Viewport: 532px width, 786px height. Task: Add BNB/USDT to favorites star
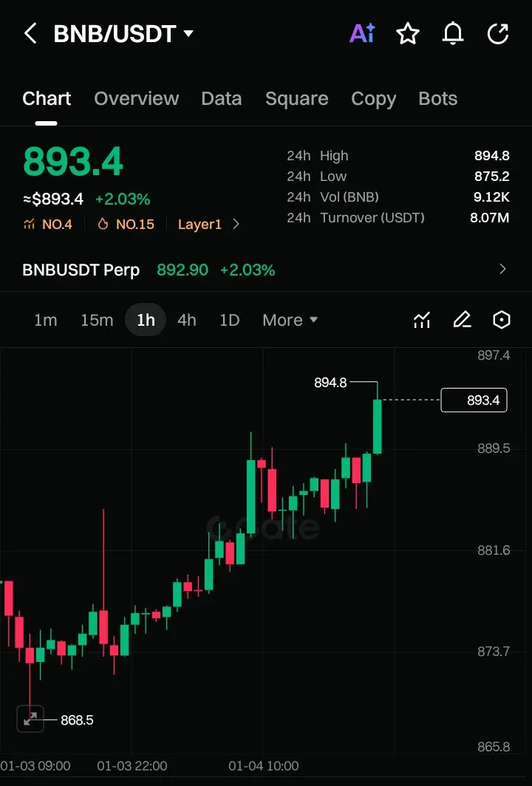(x=408, y=33)
